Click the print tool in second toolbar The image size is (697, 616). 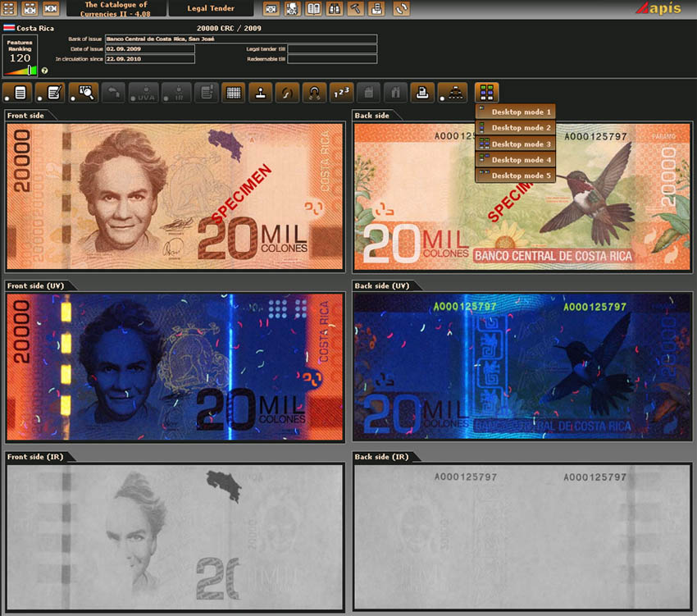pos(422,93)
